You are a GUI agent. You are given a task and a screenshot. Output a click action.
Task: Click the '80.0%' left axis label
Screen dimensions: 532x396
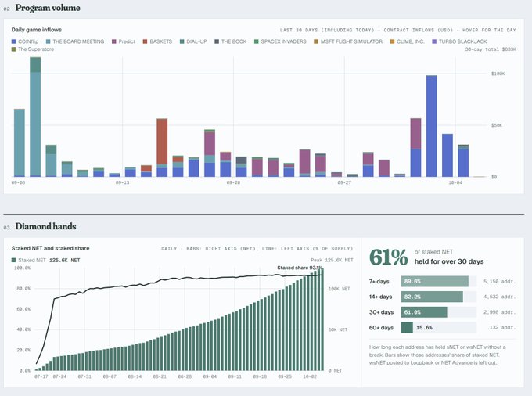click(23, 289)
